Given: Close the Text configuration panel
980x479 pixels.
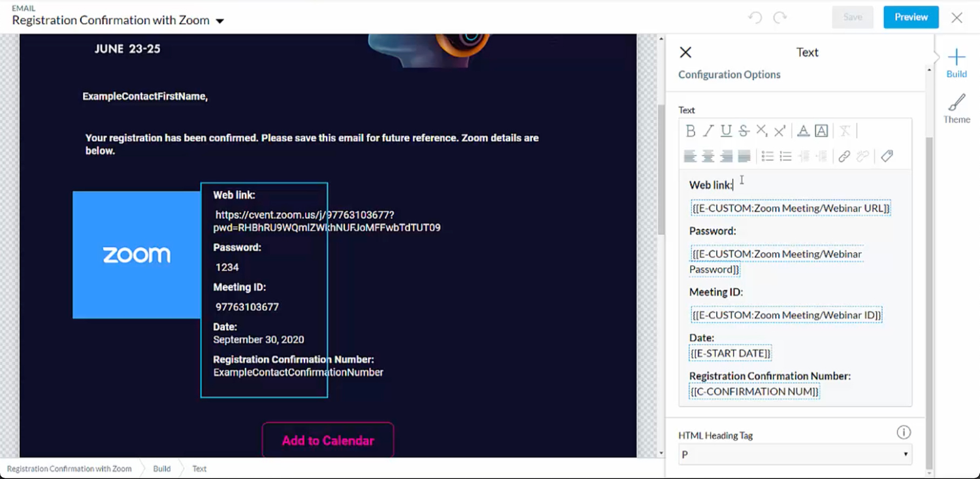Looking at the screenshot, I should [x=685, y=52].
